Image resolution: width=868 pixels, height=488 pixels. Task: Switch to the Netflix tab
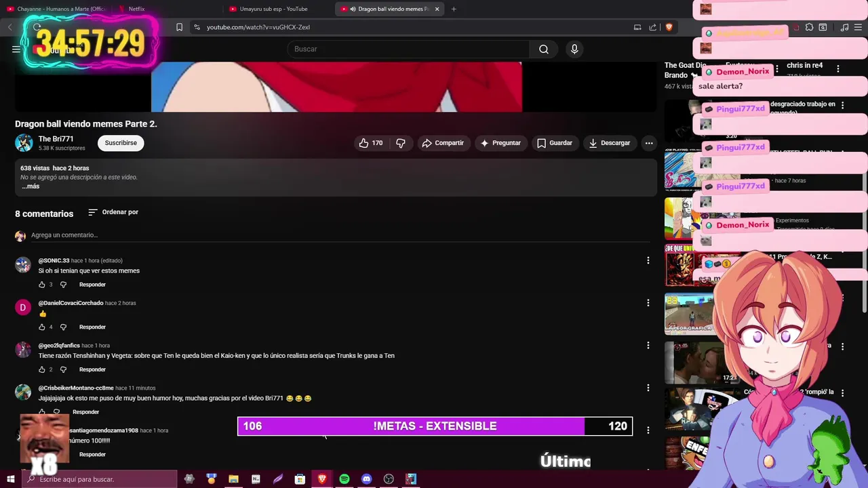(x=166, y=9)
